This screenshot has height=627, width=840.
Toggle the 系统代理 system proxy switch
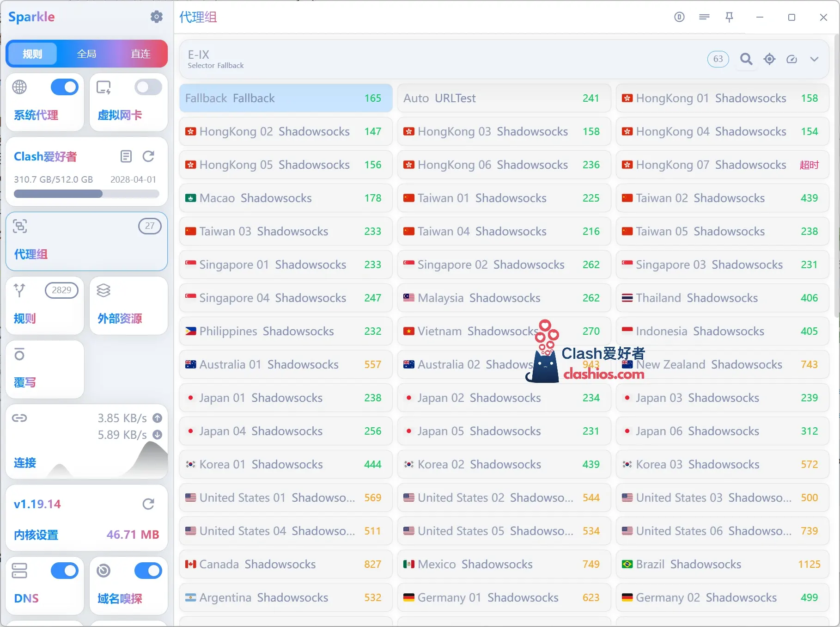click(x=64, y=87)
